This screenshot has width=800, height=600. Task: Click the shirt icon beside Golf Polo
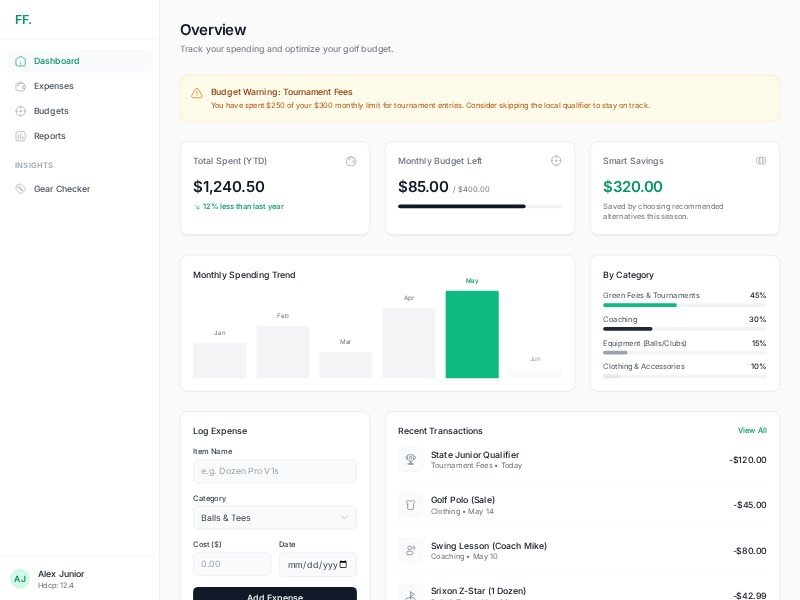tap(410, 505)
